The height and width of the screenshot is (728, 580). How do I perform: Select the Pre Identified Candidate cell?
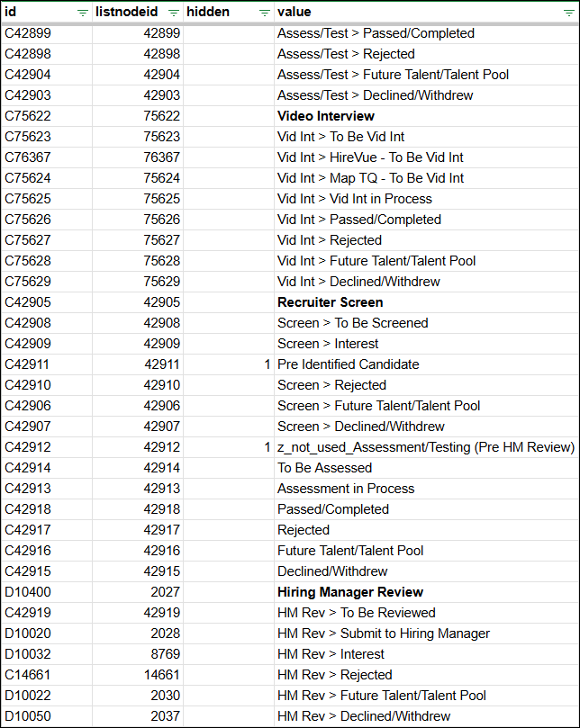[348, 364]
